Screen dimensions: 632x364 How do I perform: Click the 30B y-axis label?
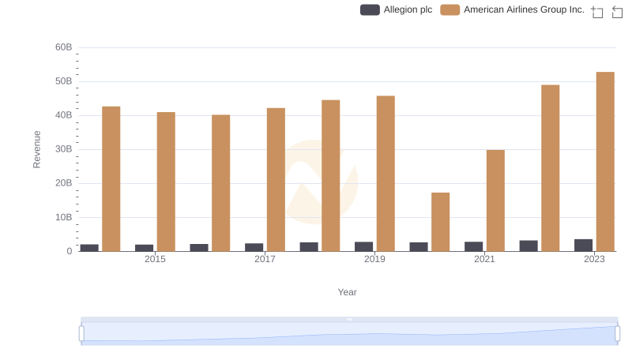(64, 149)
